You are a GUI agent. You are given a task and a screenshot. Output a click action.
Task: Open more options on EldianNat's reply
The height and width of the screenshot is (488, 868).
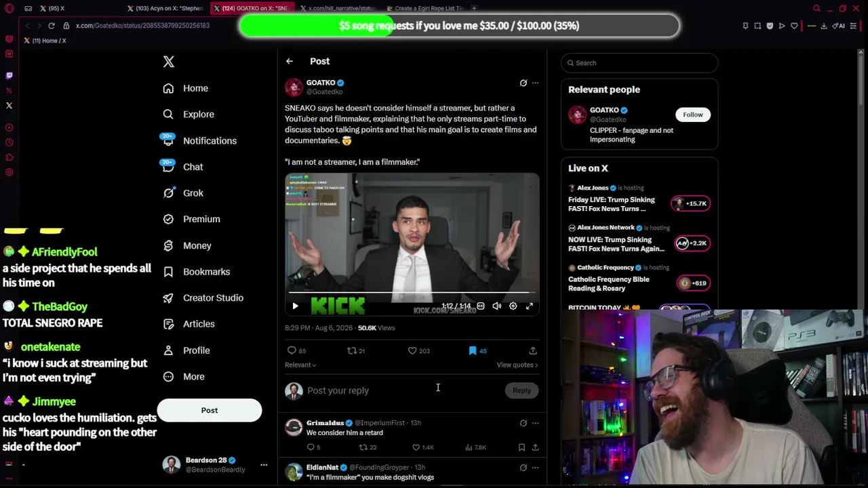pos(535,468)
